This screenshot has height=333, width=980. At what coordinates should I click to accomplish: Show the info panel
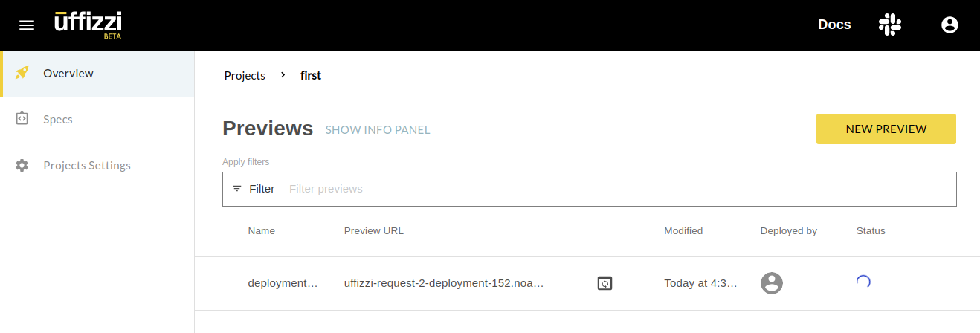click(x=378, y=130)
